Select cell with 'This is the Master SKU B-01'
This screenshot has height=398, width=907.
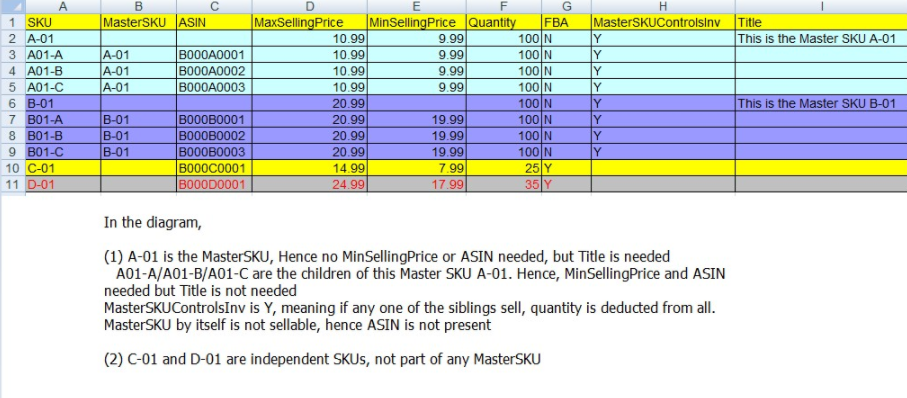pyautogui.click(x=821, y=104)
